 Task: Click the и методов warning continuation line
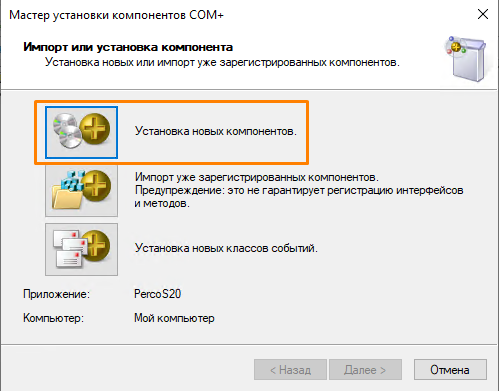[x=162, y=203]
